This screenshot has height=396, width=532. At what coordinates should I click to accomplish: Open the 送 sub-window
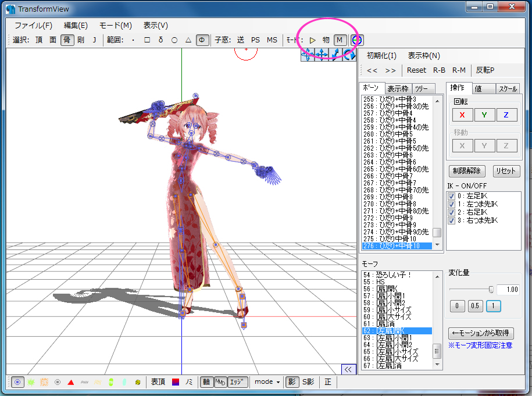[x=241, y=40]
